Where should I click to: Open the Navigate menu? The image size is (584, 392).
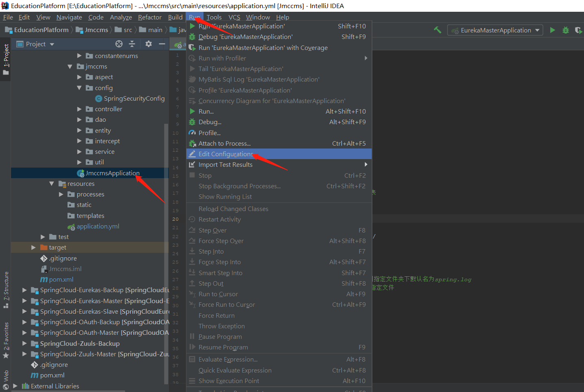tap(69, 17)
